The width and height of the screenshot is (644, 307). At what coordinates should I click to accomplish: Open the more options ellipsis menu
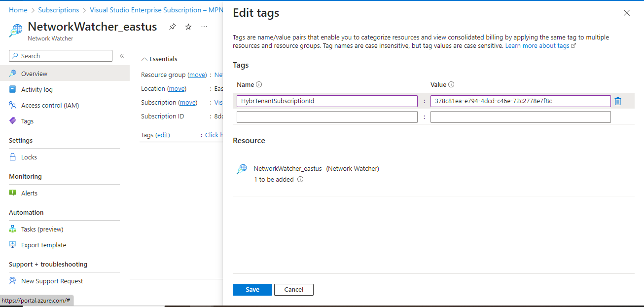pos(204,27)
